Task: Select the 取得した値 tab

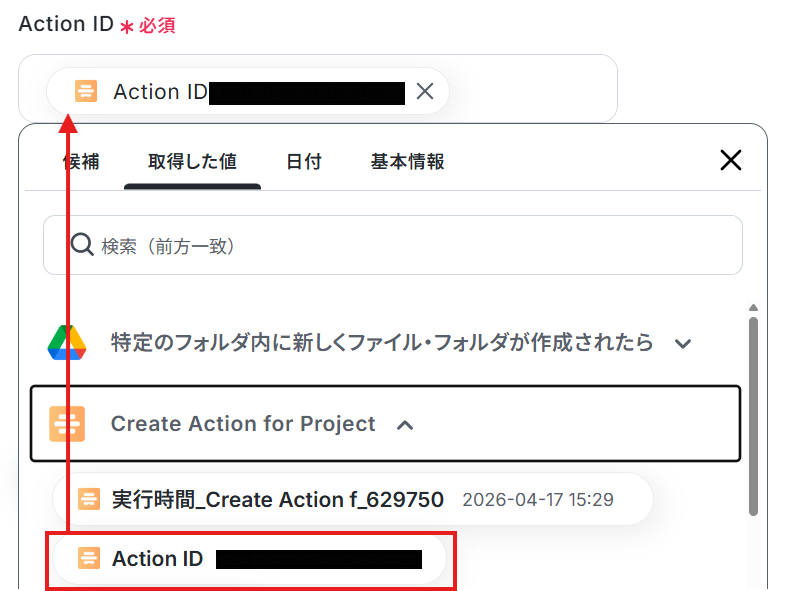Action: click(x=192, y=161)
